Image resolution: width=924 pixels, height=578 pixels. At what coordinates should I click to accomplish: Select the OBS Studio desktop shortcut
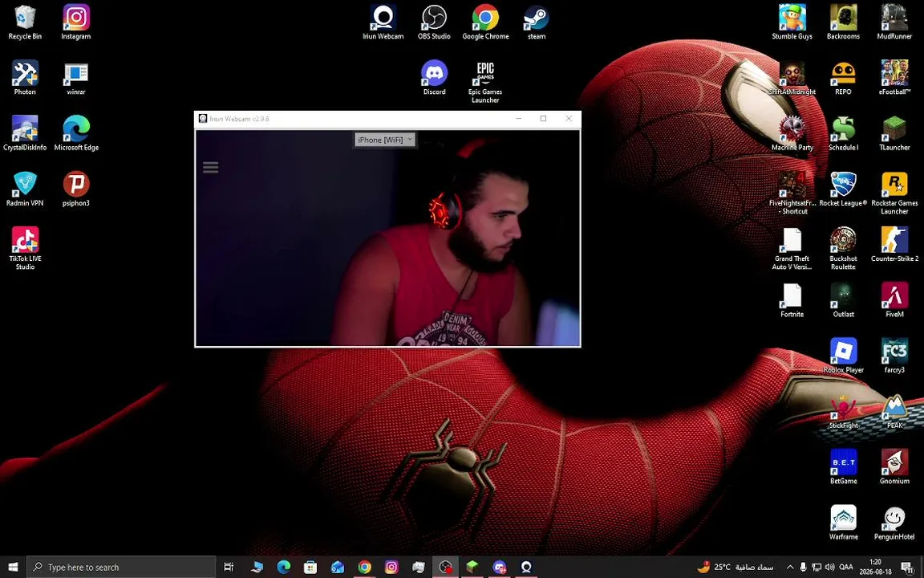pyautogui.click(x=434, y=22)
